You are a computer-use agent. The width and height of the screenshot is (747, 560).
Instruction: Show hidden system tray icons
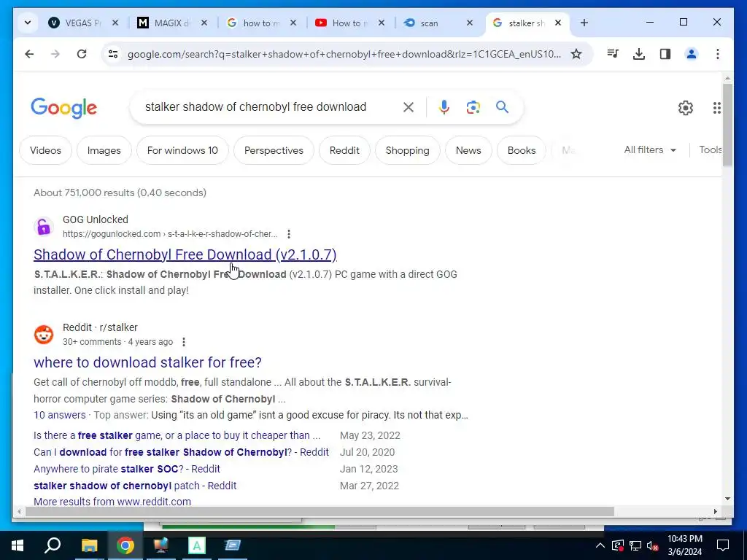point(600,545)
